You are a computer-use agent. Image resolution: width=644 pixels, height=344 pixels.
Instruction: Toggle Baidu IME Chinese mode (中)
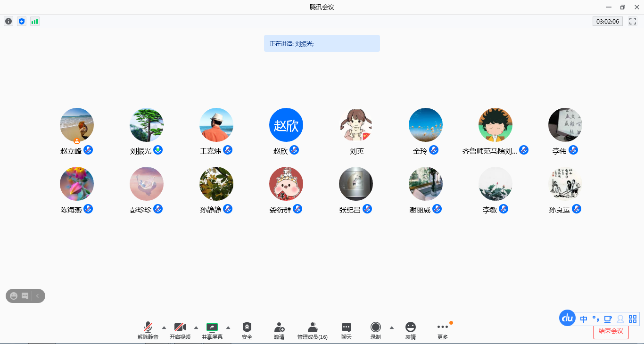pyautogui.click(x=584, y=319)
